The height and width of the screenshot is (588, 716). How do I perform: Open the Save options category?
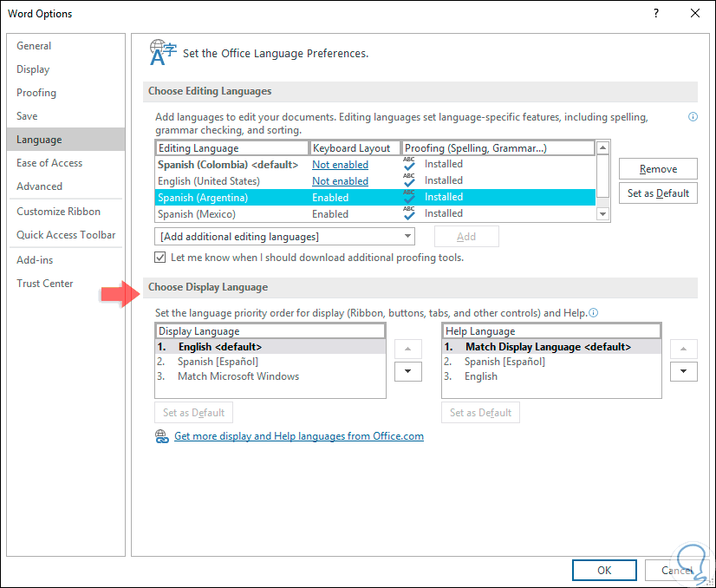(66, 116)
